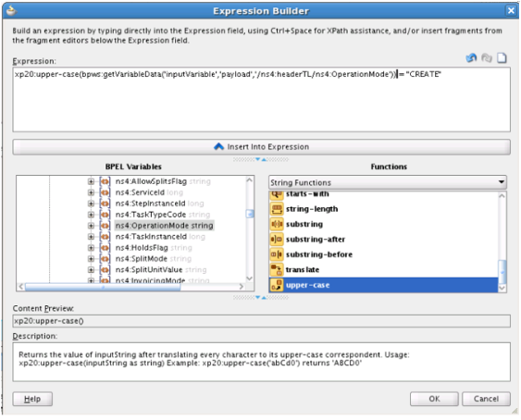
Task: Expand the ns4:TaskInstanceId node
Action: (x=91, y=237)
